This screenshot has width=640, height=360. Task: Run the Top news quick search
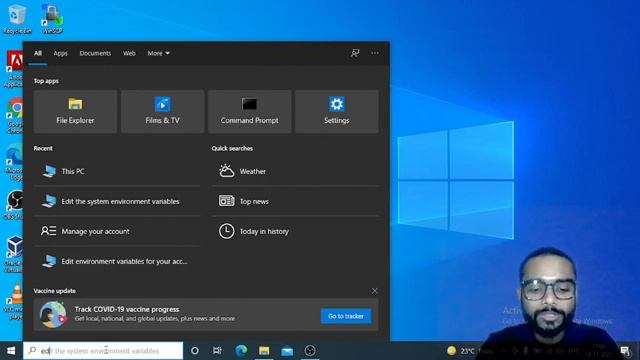pos(295,201)
